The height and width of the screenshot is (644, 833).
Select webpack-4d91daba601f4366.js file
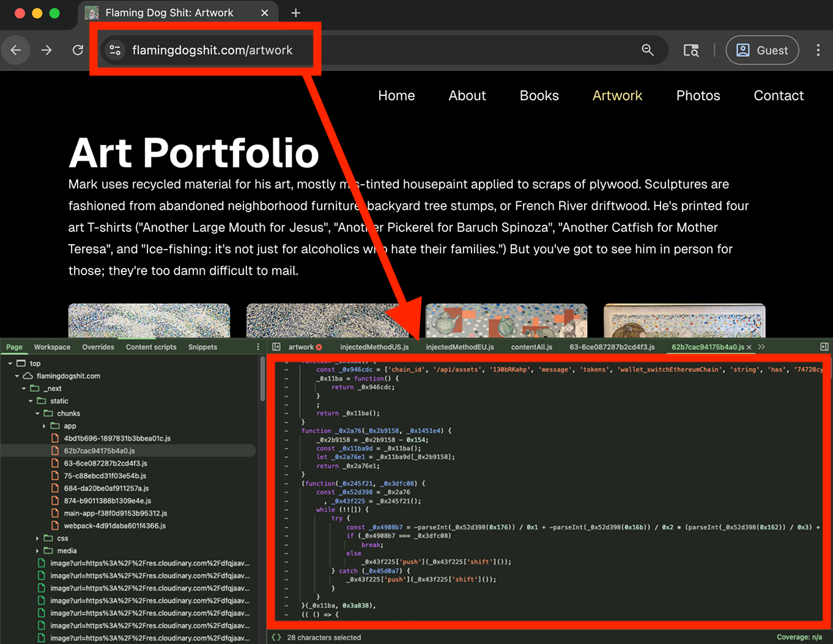114,526
